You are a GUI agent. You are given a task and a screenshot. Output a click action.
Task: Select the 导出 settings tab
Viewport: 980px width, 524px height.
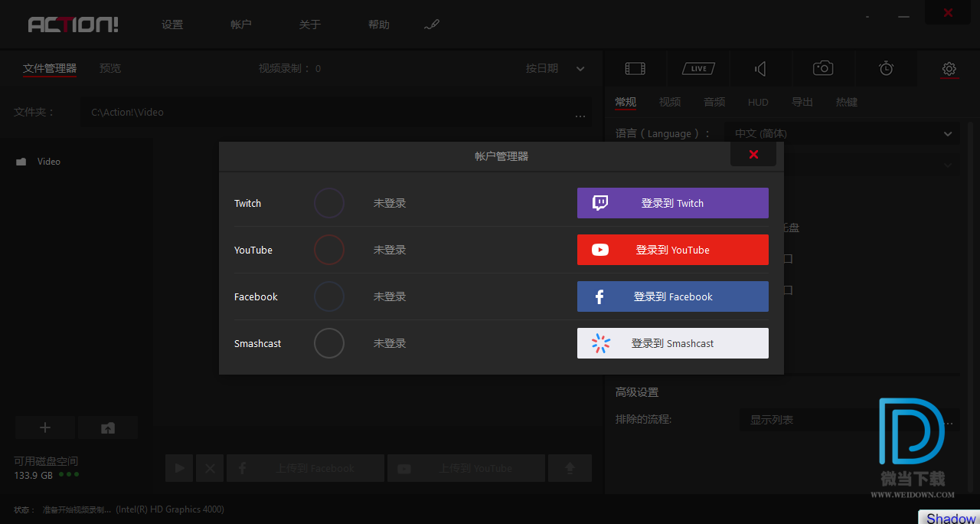pos(802,102)
